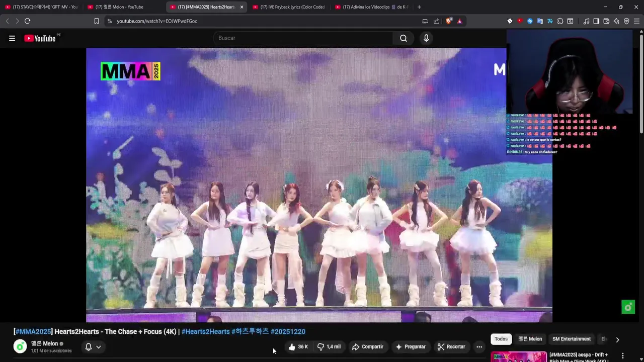Open more actions three-dot menu
The image size is (644, 362).
pyautogui.click(x=479, y=347)
